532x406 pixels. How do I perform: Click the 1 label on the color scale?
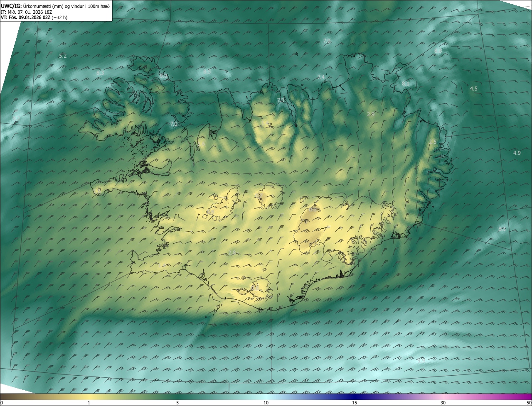click(x=89, y=403)
